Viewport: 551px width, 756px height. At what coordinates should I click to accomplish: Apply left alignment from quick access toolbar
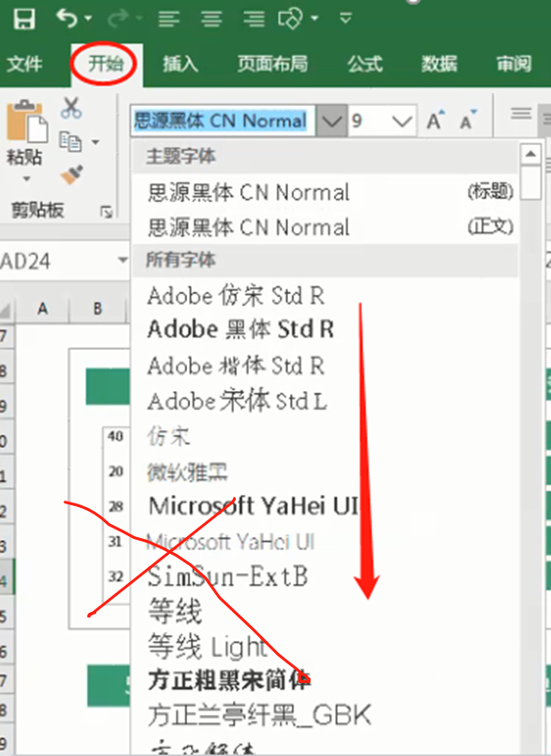coord(168,19)
